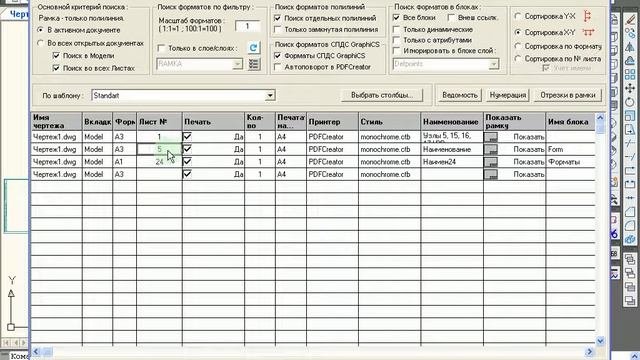The image size is (640, 360).
Task: Click the 'Принтер' column header
Action: point(332,122)
